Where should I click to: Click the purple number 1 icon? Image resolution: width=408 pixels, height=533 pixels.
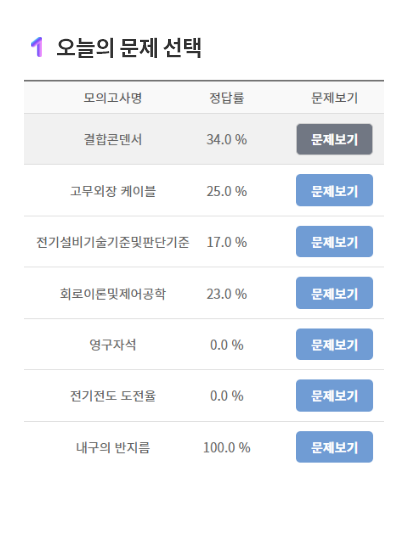point(37,47)
